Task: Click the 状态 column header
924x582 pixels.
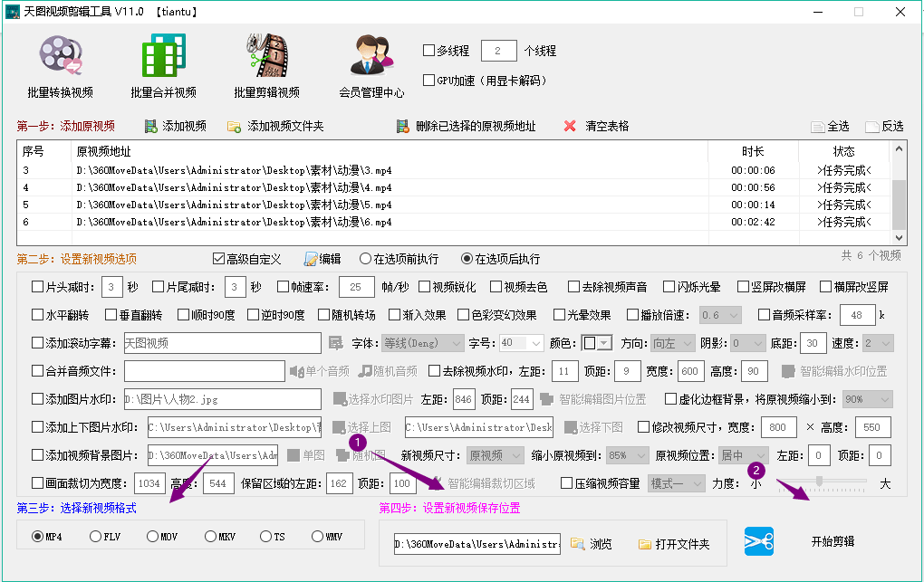Action: (844, 151)
